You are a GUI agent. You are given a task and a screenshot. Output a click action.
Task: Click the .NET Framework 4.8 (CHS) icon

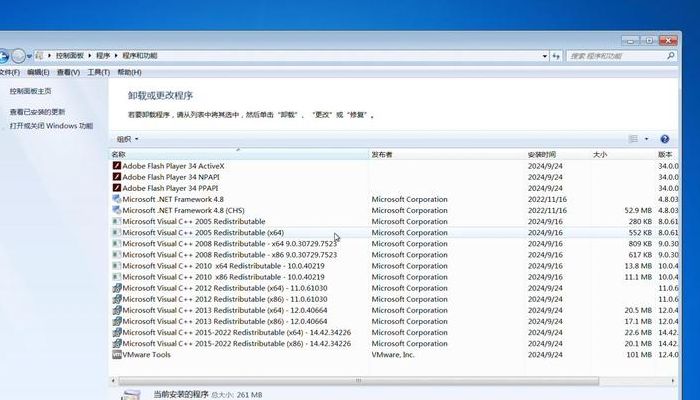117,210
